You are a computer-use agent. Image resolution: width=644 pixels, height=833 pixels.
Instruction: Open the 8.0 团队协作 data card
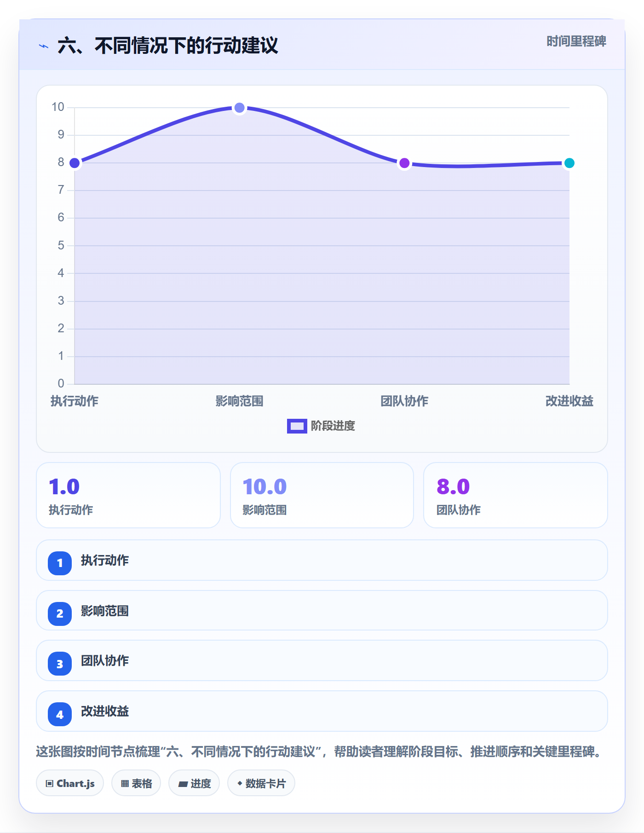click(x=516, y=495)
